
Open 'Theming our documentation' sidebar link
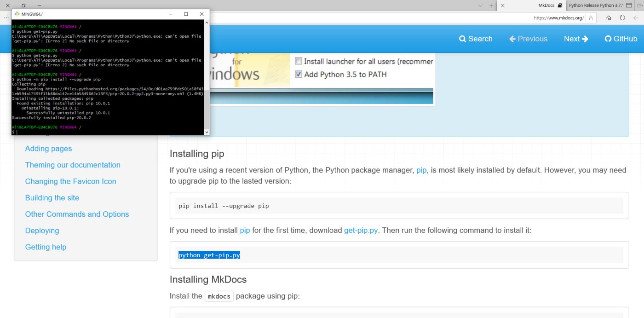click(x=73, y=165)
